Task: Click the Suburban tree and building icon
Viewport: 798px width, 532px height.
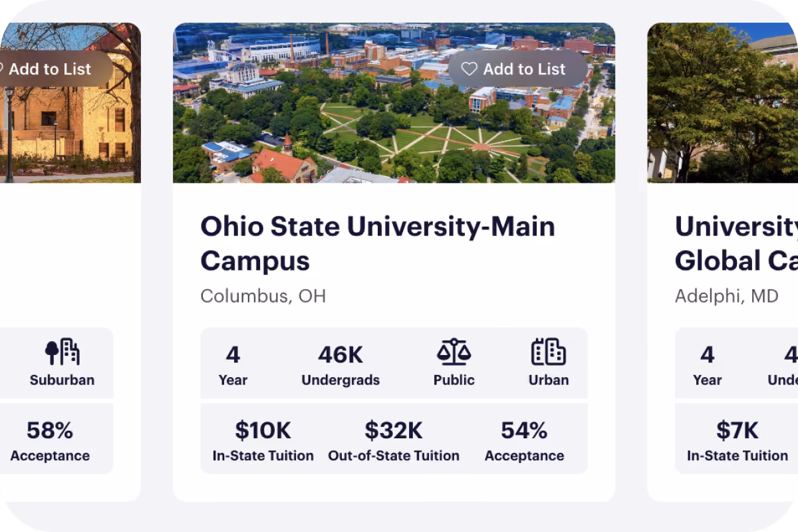Action: tap(63, 352)
